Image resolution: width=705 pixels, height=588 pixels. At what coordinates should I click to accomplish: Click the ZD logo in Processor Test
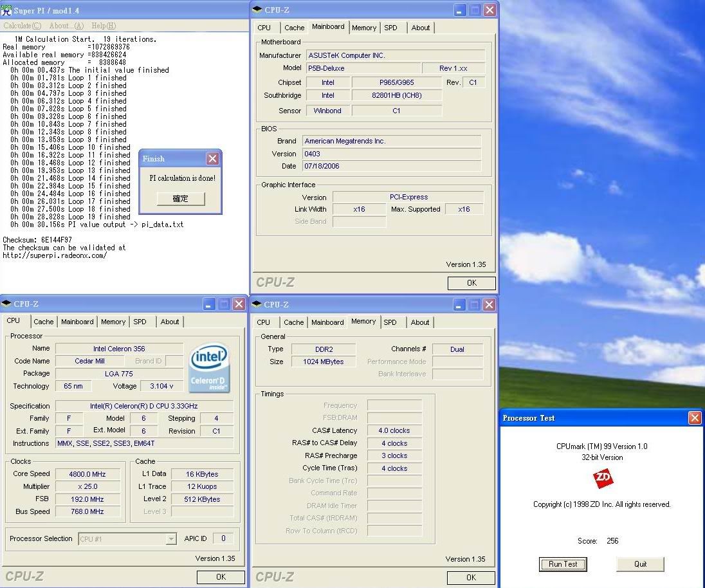coord(603,478)
